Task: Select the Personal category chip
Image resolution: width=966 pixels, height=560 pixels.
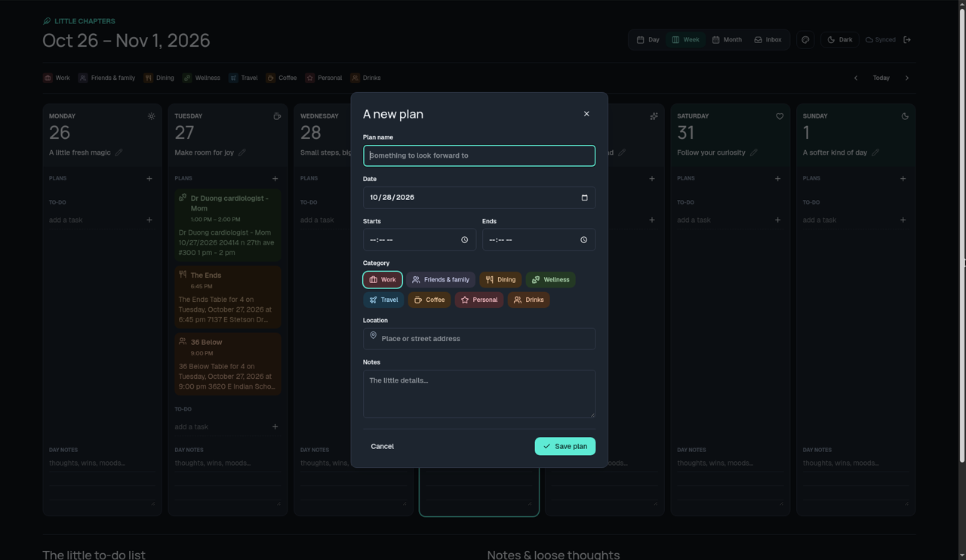Action: 478,300
